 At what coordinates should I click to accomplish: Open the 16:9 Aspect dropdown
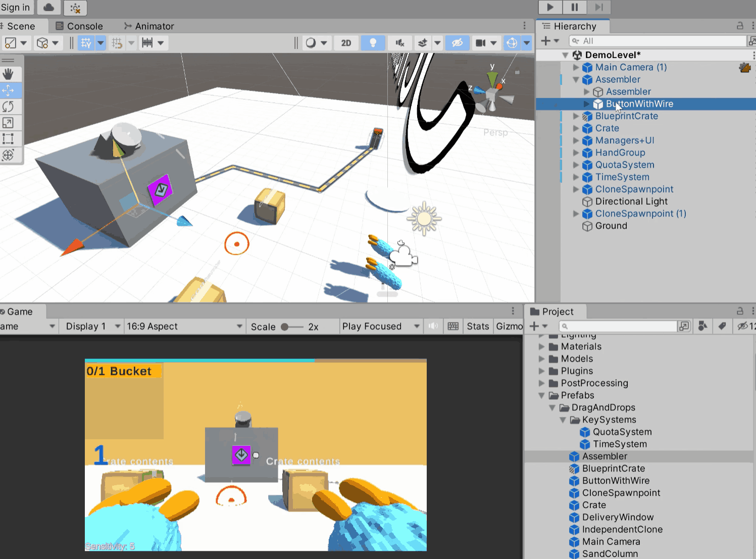(x=184, y=326)
